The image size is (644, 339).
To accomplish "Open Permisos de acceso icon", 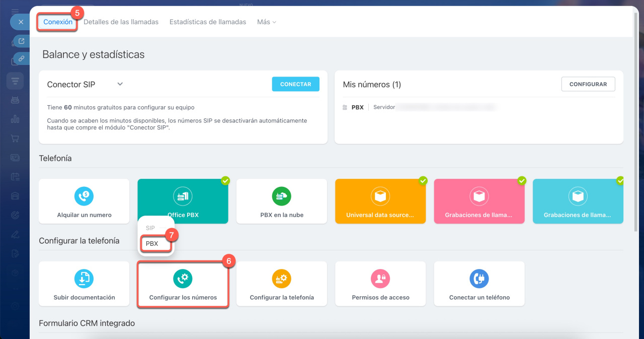I will 380,278.
